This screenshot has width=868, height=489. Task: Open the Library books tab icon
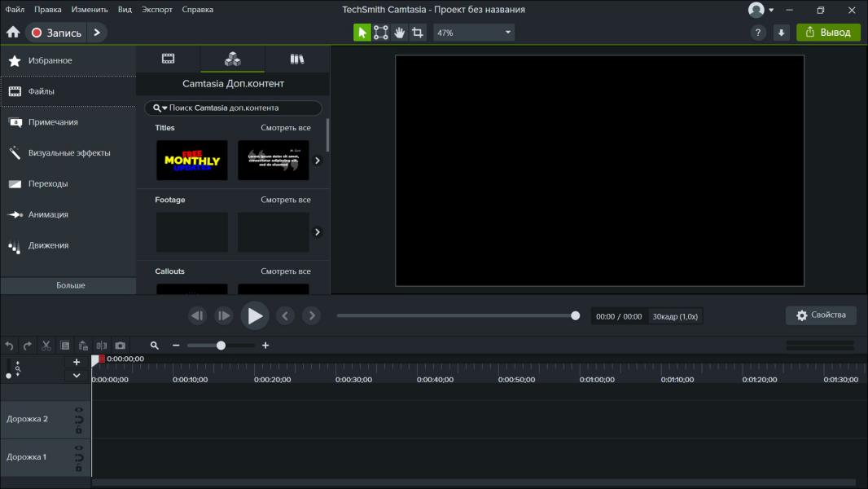297,59
